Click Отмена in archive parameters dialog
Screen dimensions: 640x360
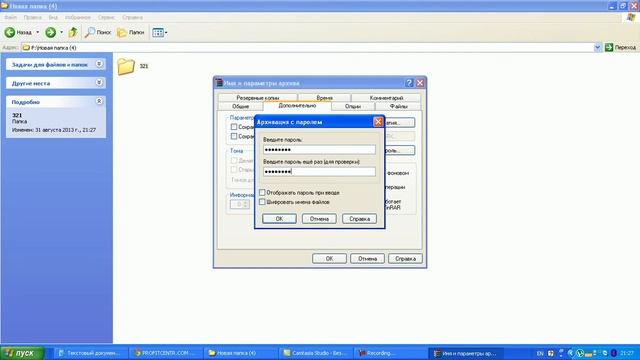(x=367, y=258)
